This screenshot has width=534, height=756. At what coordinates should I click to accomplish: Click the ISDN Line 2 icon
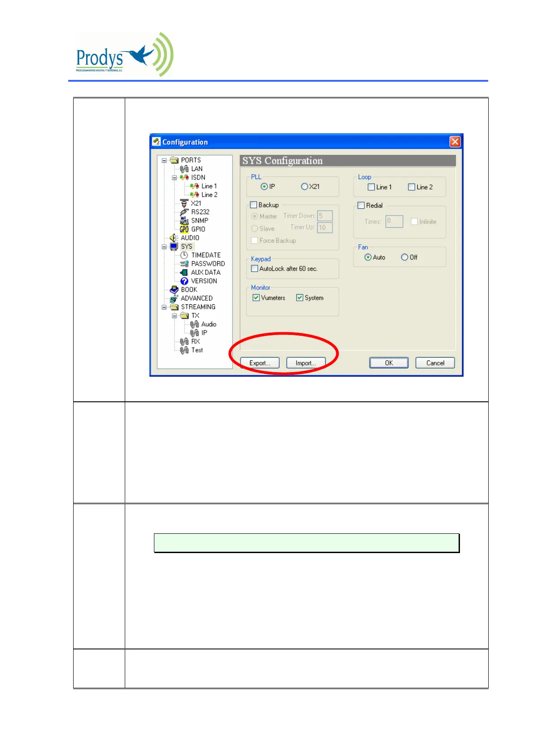pos(194,195)
